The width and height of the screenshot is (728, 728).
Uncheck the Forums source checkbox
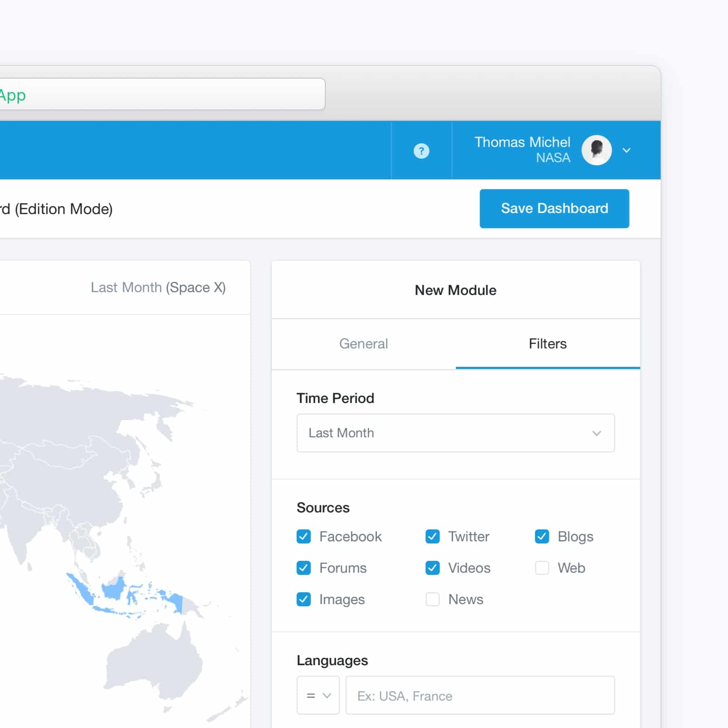click(x=304, y=568)
